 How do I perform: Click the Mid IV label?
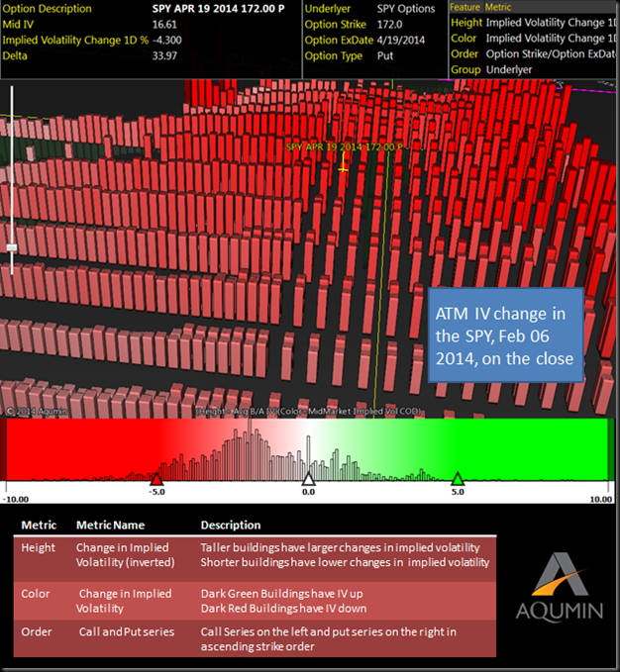[18, 25]
